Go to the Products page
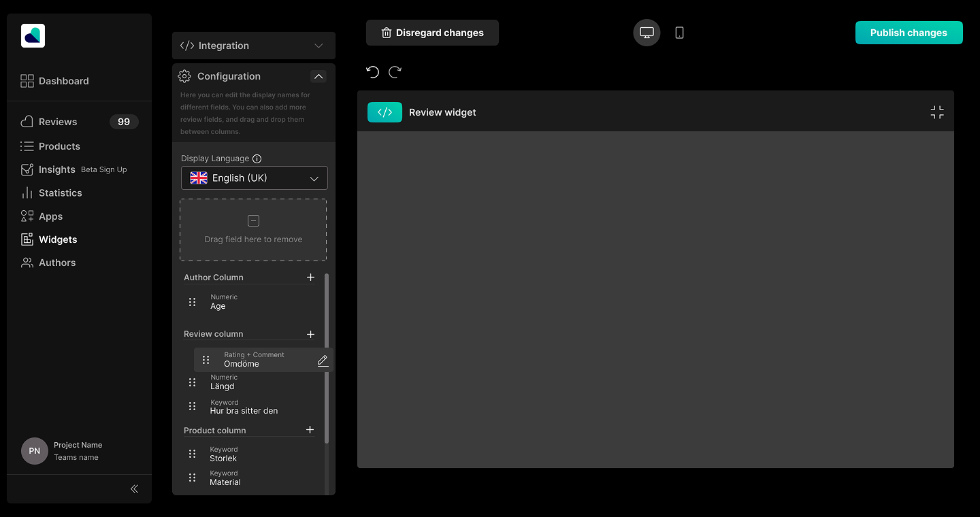Image resolution: width=980 pixels, height=517 pixels. tap(50, 146)
